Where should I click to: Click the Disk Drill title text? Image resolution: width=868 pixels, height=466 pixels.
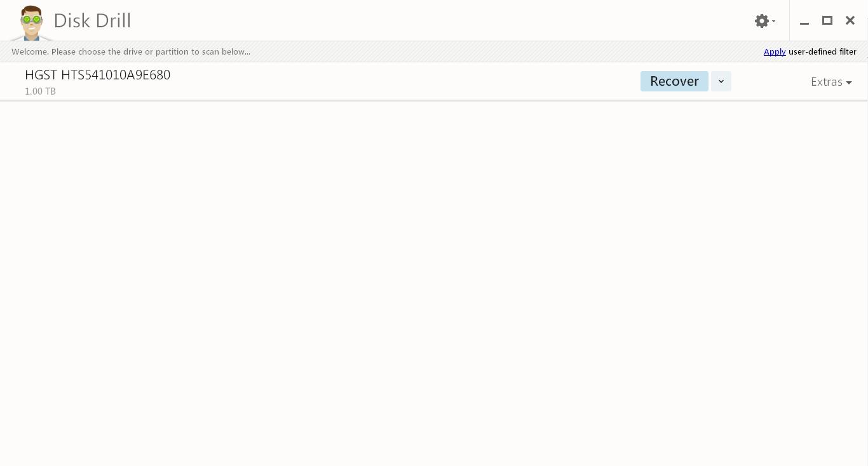click(92, 20)
